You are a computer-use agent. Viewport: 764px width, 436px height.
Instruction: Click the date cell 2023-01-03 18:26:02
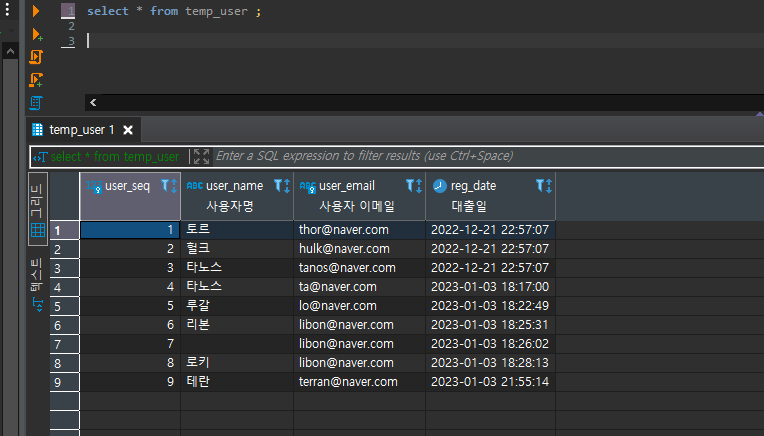coord(490,343)
